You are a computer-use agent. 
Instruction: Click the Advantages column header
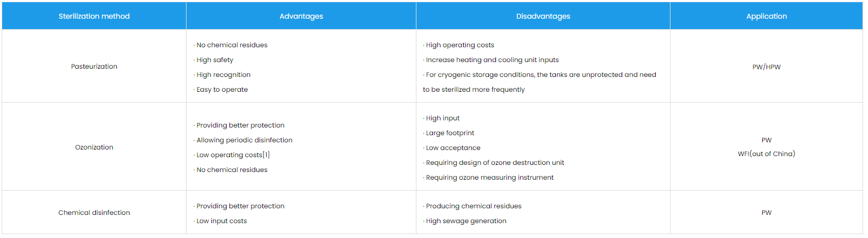click(x=301, y=16)
